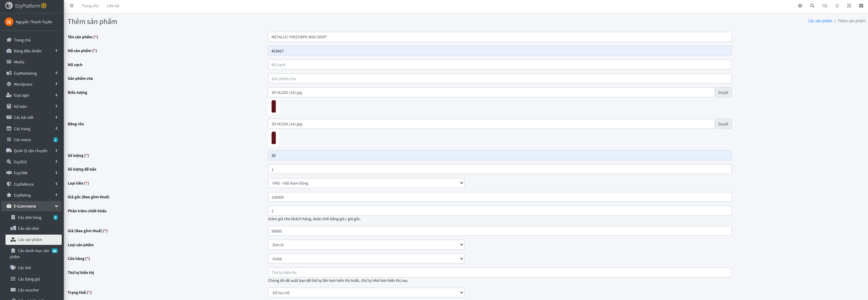Click the Biểu tượng skirt image thumbnail

coord(274,107)
